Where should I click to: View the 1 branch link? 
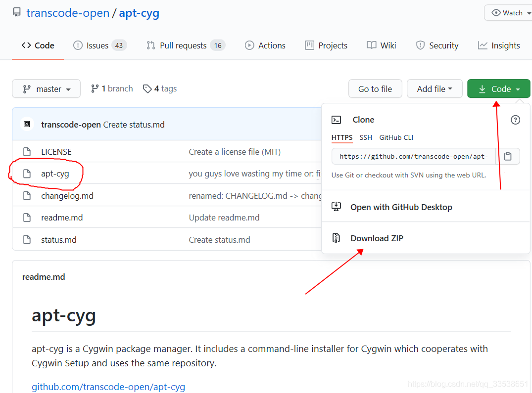(112, 89)
